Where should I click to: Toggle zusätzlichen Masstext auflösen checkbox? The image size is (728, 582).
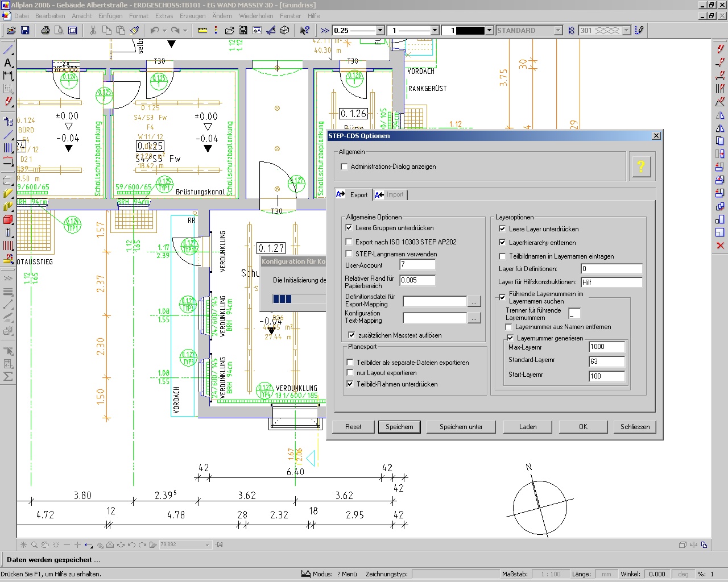(x=351, y=335)
